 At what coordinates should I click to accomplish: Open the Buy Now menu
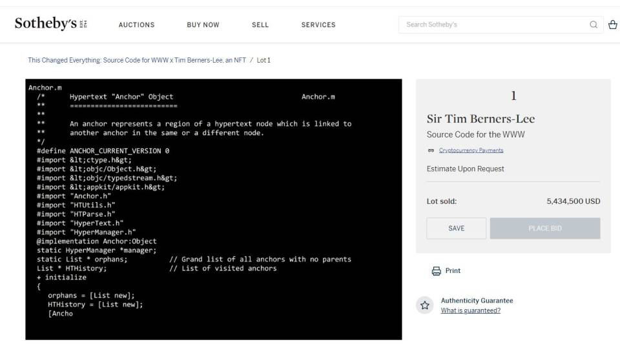(x=203, y=25)
